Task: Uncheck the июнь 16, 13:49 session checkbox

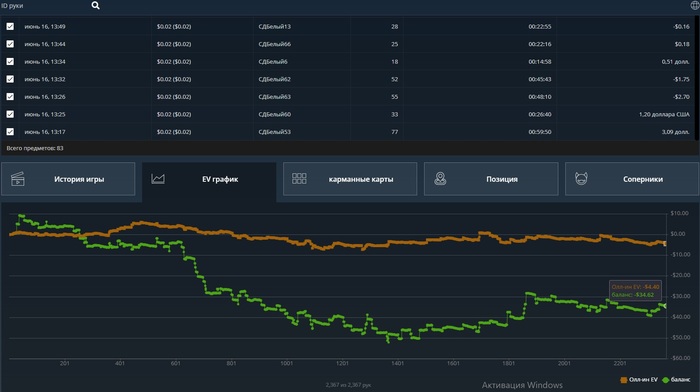Action: point(10,26)
